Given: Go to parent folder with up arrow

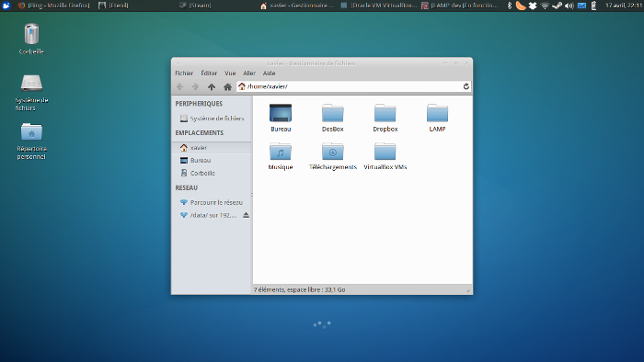Looking at the screenshot, I should 212,86.
